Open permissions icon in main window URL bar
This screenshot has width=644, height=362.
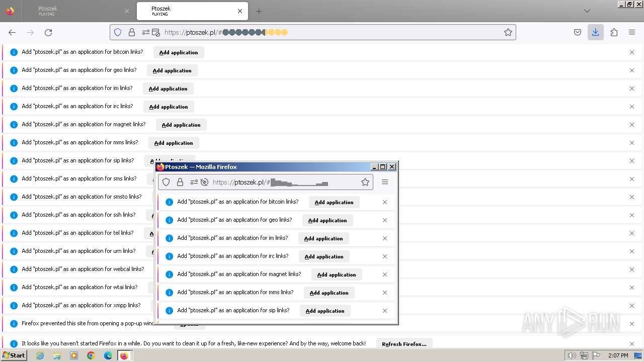point(146,32)
